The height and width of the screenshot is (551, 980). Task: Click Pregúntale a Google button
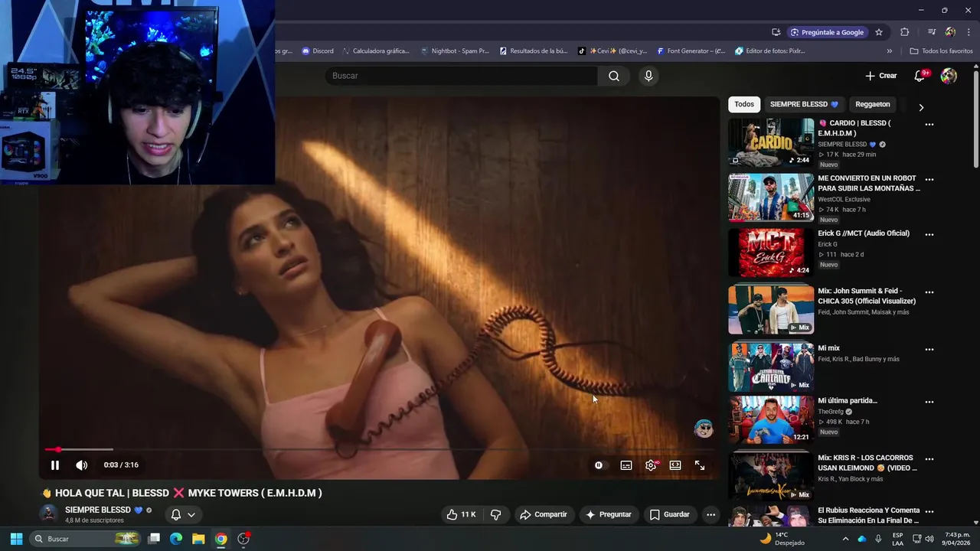(828, 32)
